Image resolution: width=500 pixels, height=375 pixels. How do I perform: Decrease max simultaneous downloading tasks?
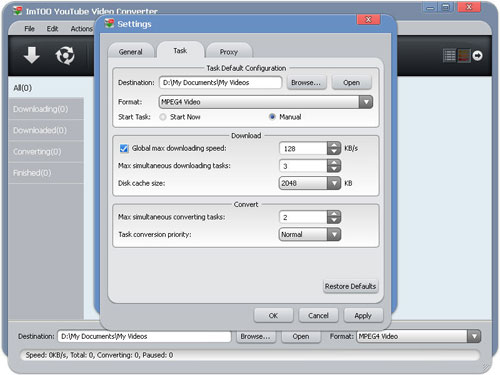point(334,169)
